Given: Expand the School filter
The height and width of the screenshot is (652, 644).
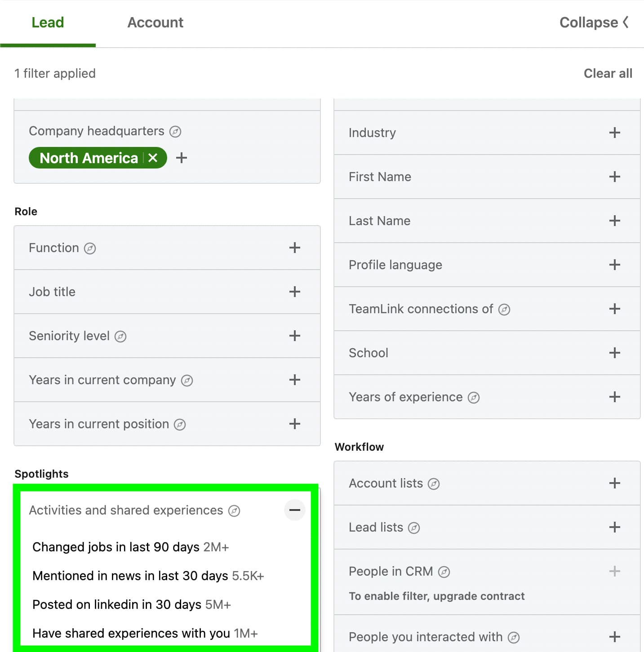Looking at the screenshot, I should (614, 353).
